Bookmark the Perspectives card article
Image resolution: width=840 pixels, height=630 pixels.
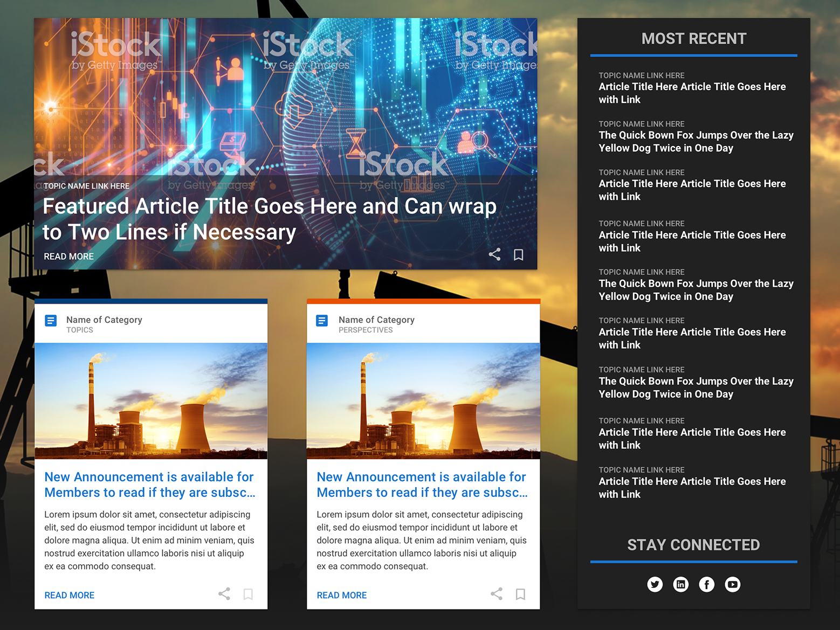click(x=520, y=594)
